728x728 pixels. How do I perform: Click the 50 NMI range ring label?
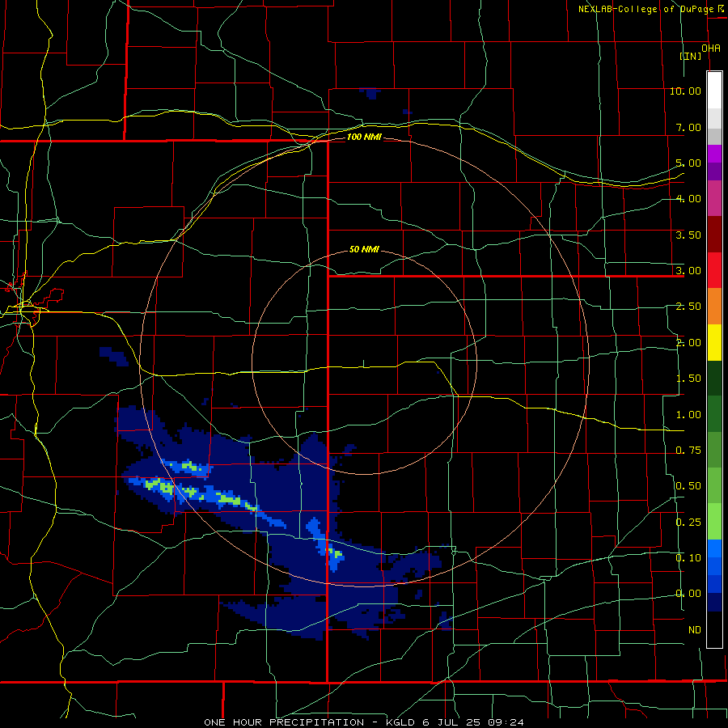point(364,249)
